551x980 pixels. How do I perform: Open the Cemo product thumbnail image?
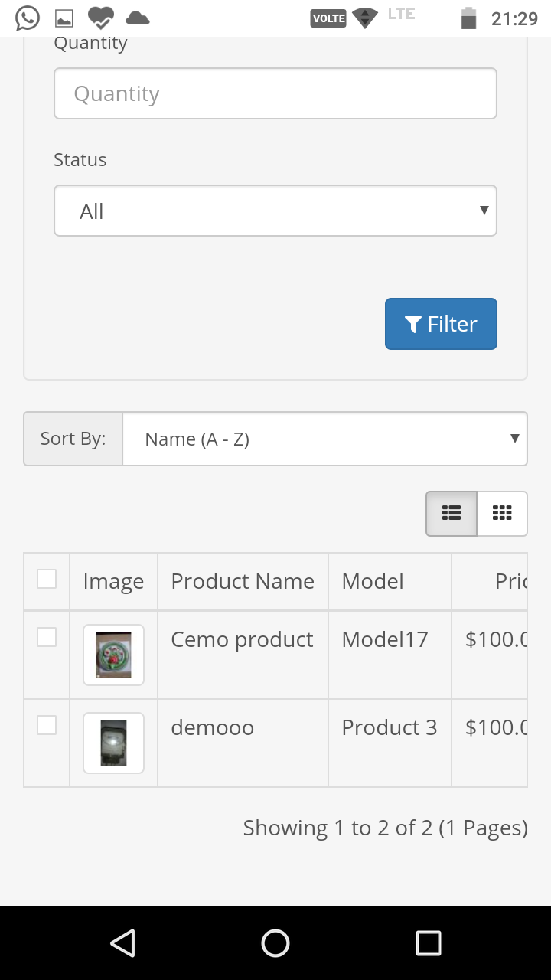coord(113,655)
